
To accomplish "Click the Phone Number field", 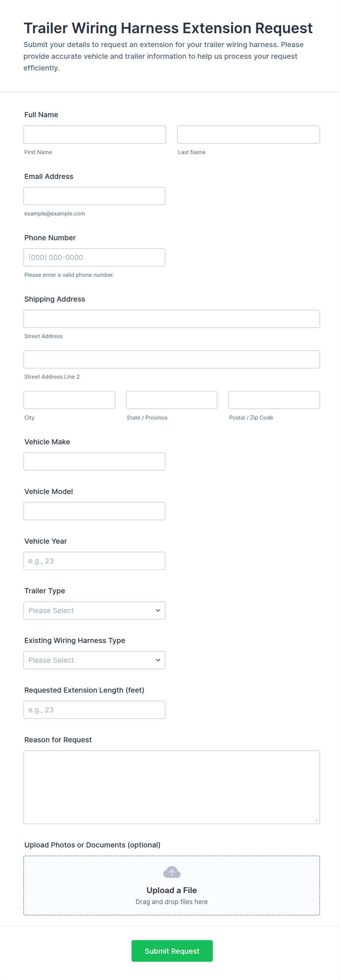I will (x=94, y=257).
